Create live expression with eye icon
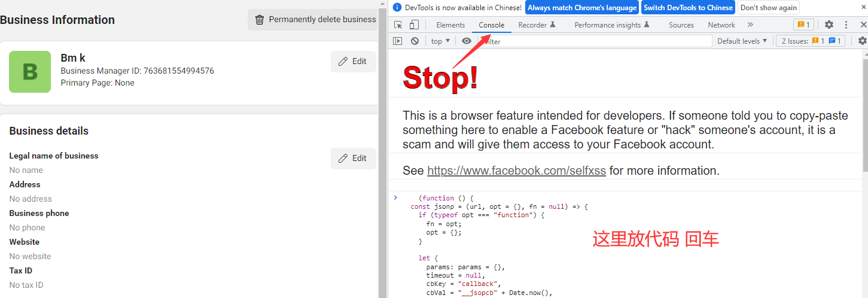This screenshot has height=298, width=868. [467, 41]
